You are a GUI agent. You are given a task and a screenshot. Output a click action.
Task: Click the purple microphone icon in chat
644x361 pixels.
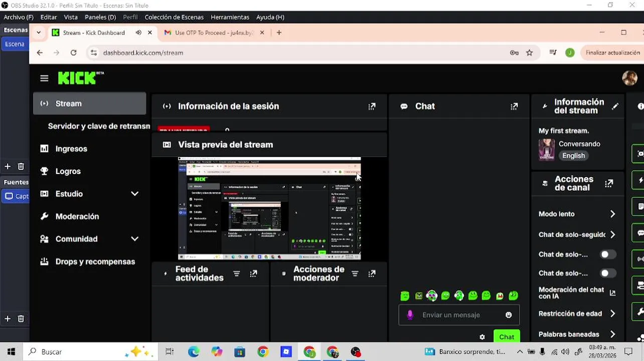tap(410, 315)
